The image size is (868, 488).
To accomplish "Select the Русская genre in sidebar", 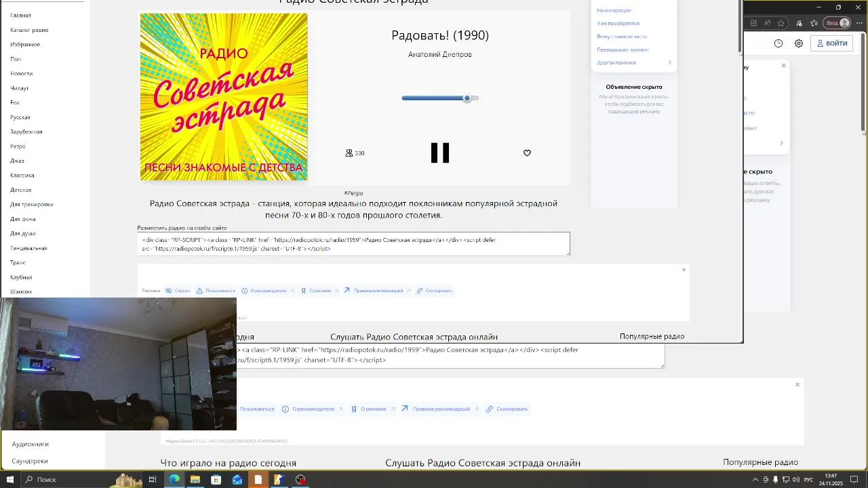I will coord(20,117).
